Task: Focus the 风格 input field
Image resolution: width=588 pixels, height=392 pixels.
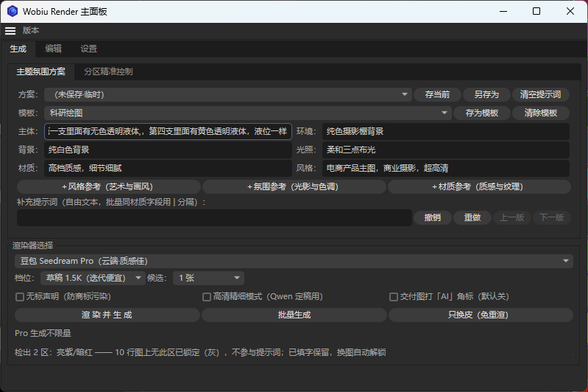Action: click(x=446, y=168)
